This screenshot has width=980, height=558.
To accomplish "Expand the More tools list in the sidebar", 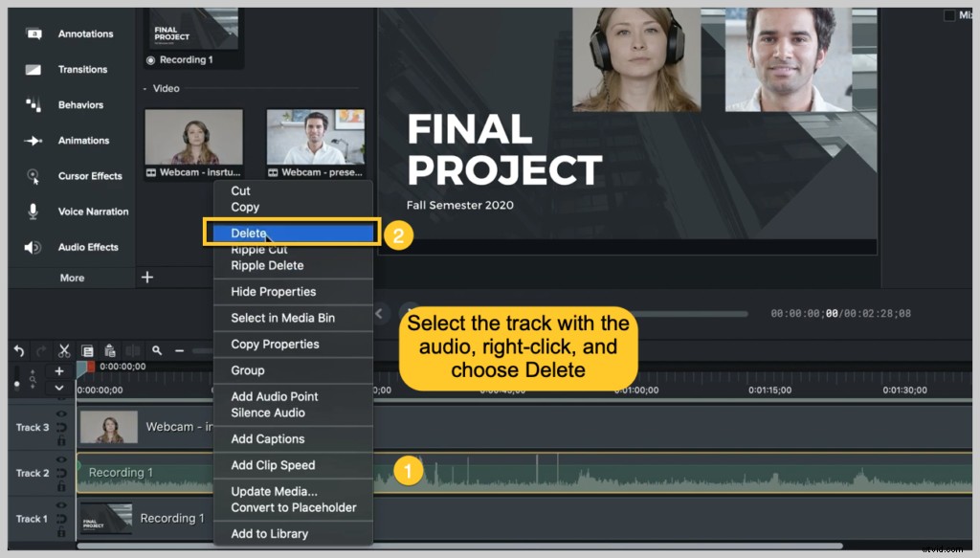I will pyautogui.click(x=71, y=277).
